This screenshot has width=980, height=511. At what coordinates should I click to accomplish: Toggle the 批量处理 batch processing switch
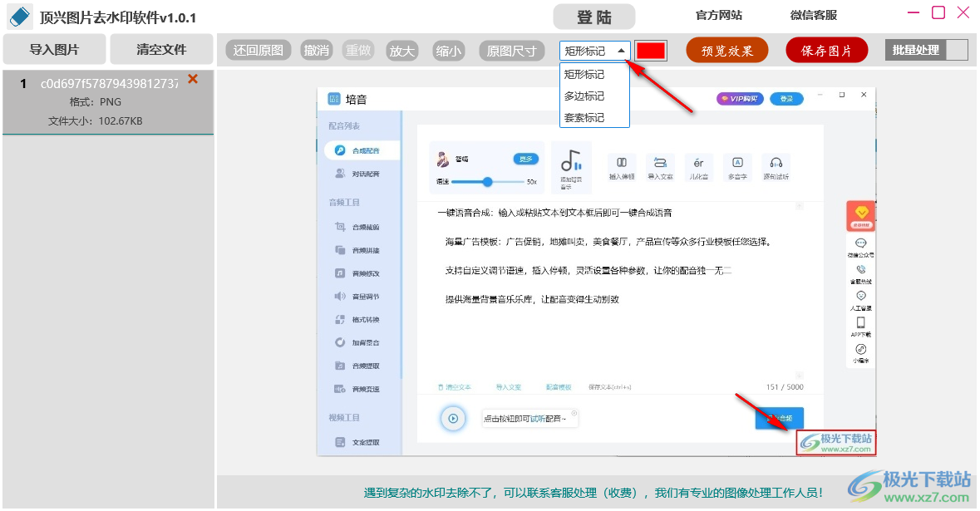(x=926, y=50)
